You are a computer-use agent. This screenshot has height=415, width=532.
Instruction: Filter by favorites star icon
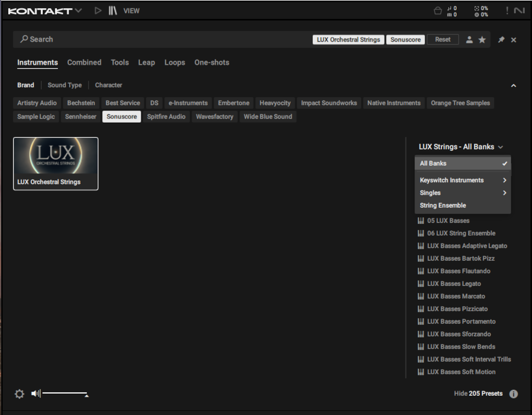click(x=482, y=40)
